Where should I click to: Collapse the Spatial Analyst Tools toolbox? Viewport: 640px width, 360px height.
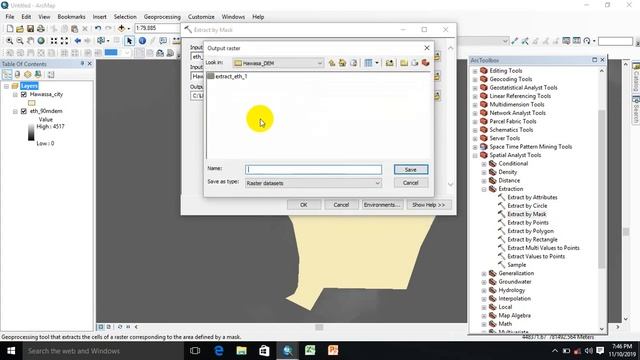(475, 156)
